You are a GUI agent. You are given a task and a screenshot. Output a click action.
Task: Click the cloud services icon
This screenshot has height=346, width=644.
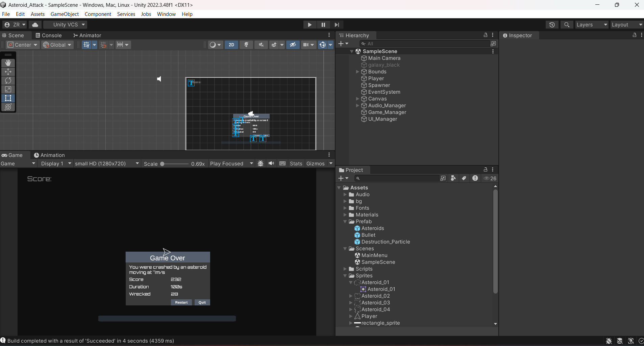(x=35, y=25)
